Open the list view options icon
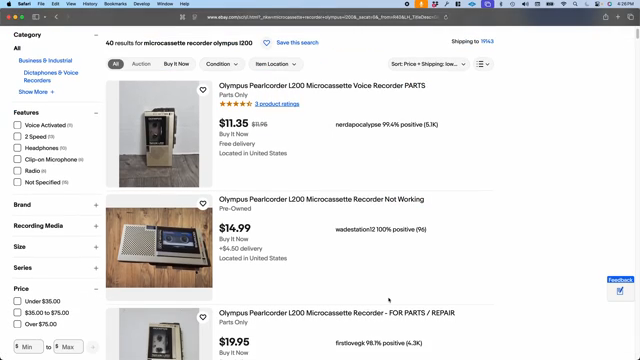Viewport: 640px width, 360px height. pos(483,64)
